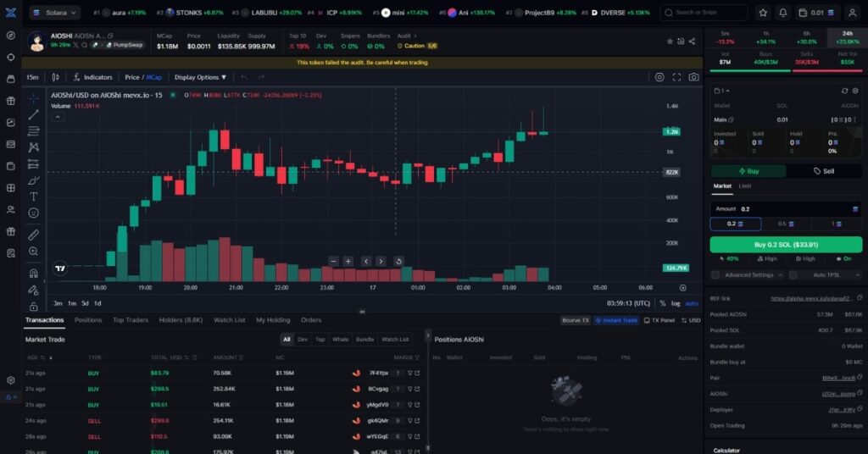
Task: Take a chart snapshot with the camera icon
Action: [693, 77]
